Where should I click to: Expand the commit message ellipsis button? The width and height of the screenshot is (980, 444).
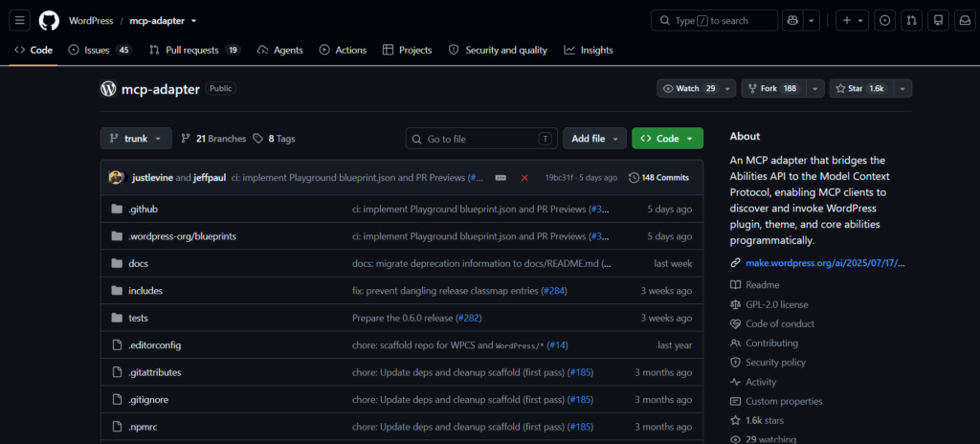501,178
